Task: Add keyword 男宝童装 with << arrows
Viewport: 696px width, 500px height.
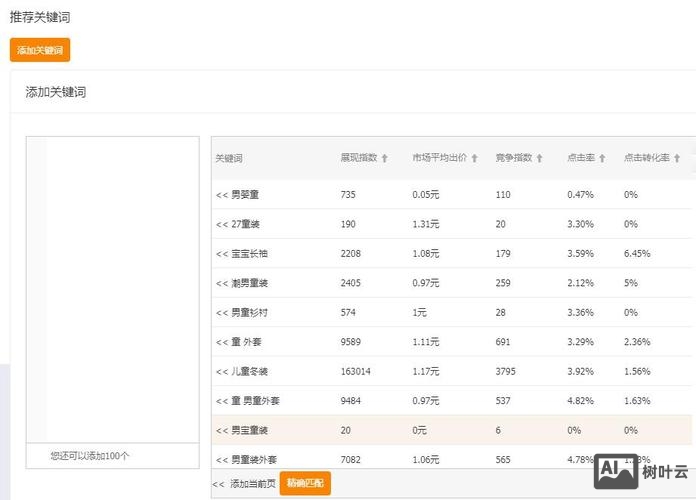Action: point(222,430)
